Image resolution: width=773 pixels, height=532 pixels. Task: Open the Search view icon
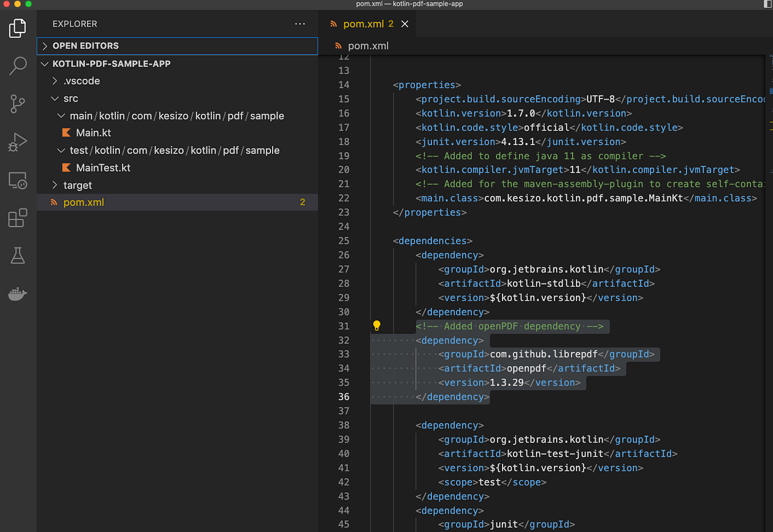point(18,65)
